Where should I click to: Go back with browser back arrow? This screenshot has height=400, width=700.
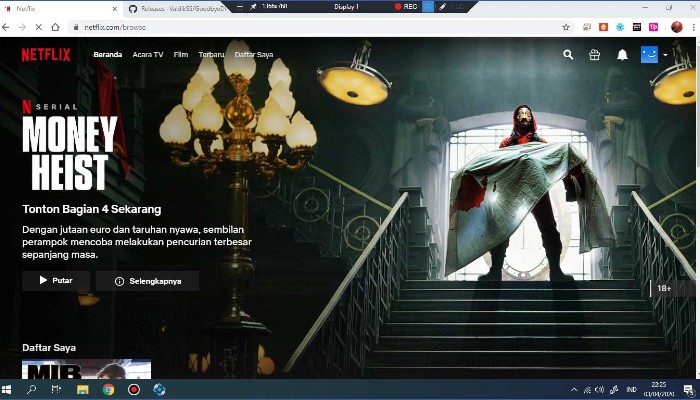(x=5, y=27)
